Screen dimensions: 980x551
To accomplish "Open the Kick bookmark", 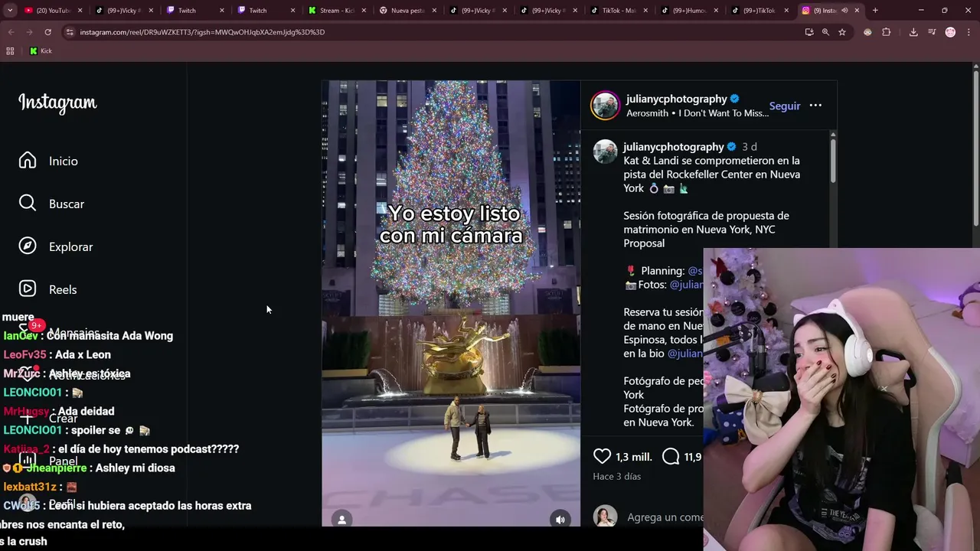I will click(41, 51).
